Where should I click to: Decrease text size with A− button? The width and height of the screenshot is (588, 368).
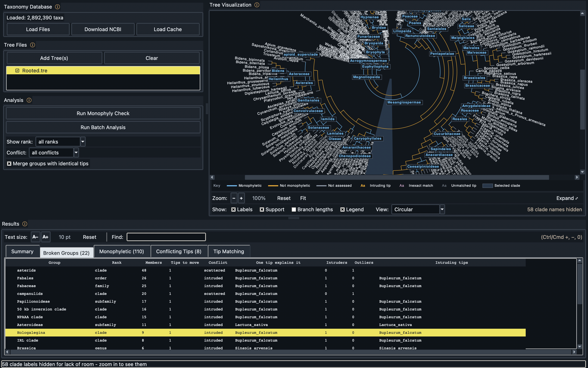(x=35, y=237)
